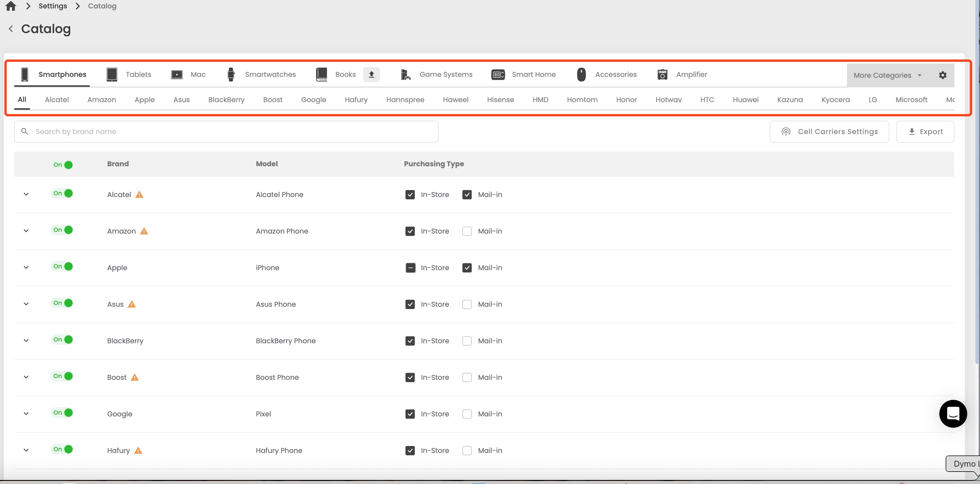This screenshot has width=980, height=484.
Task: Check Mail-in for Amazon Phone
Action: click(x=467, y=231)
